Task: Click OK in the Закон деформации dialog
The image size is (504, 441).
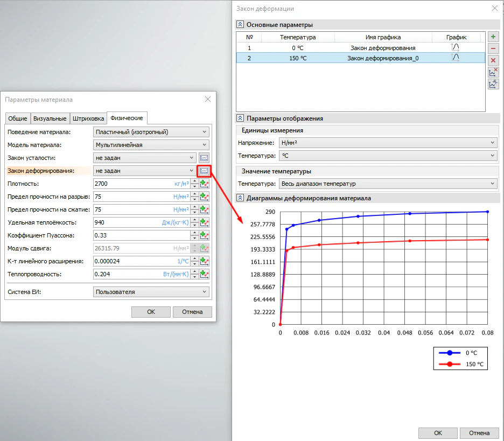Action: [438, 433]
